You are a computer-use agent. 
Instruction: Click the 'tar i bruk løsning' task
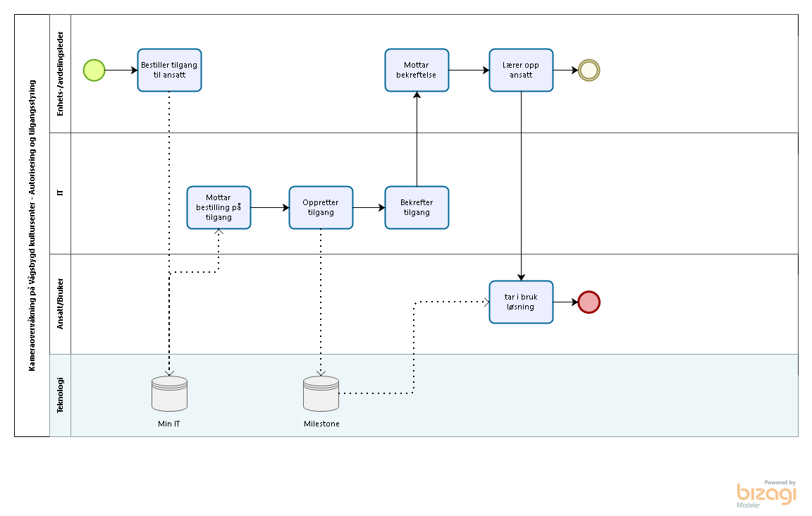(x=521, y=302)
